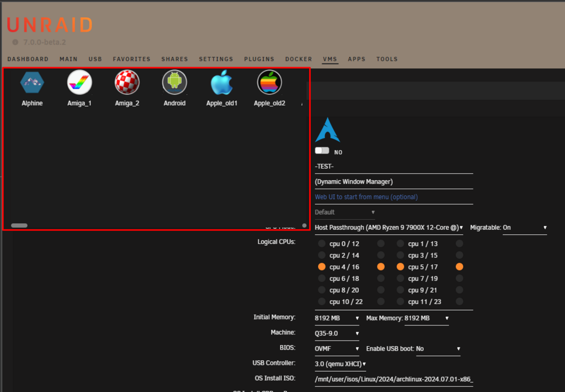Click the Web UI to start from menu field
This screenshot has height=392, width=565.
tap(394, 197)
